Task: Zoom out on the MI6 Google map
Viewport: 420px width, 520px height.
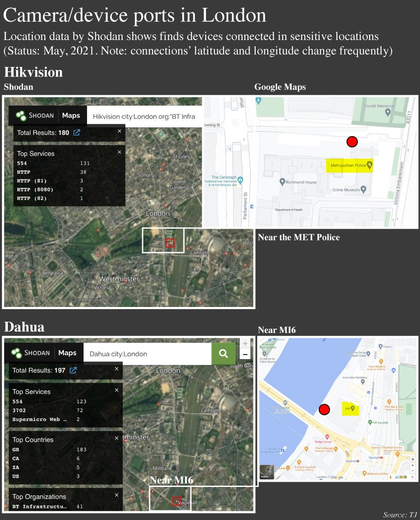Action: coord(413,470)
